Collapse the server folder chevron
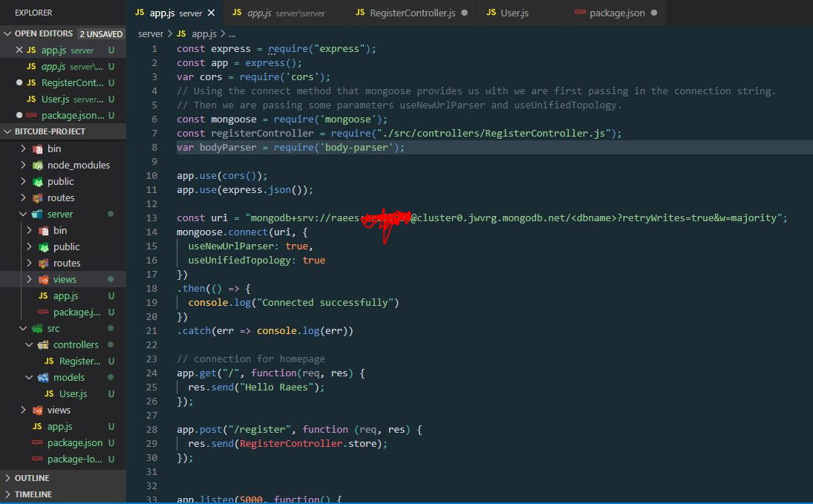 23,215
